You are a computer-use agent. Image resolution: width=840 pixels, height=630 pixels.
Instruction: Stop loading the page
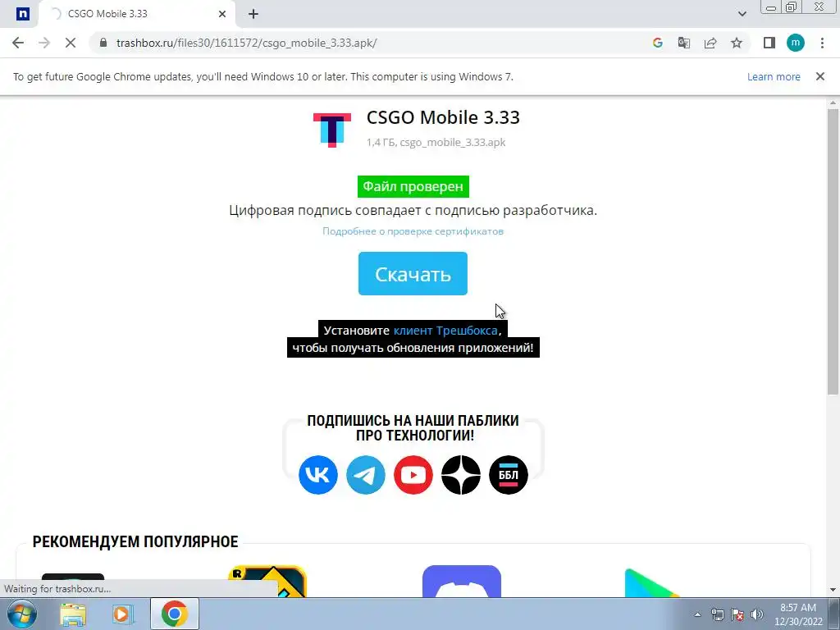coord(71,43)
